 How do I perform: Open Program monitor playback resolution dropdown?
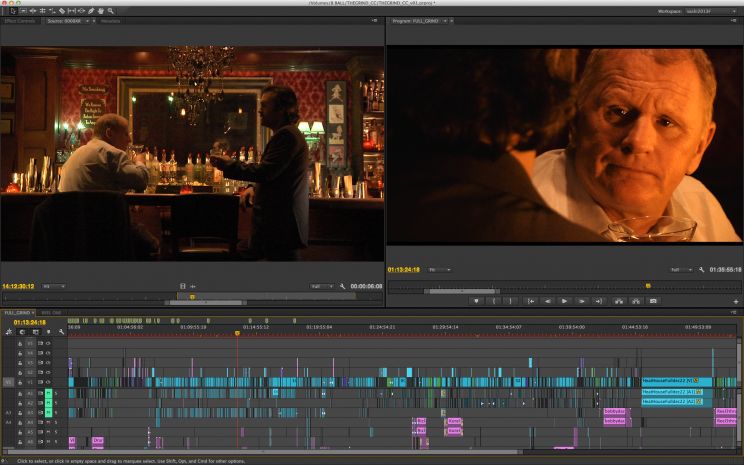click(681, 270)
